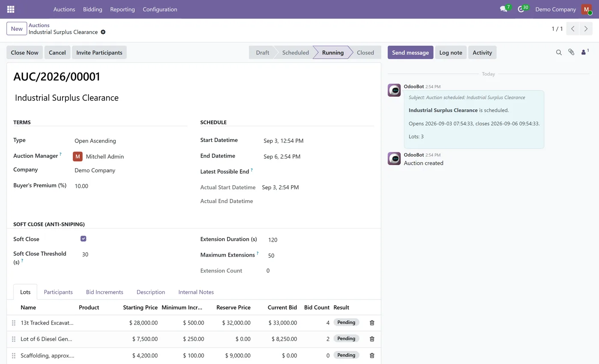599x364 pixels.
Task: Toggle the Soft Close checkbox
Action: [83, 239]
